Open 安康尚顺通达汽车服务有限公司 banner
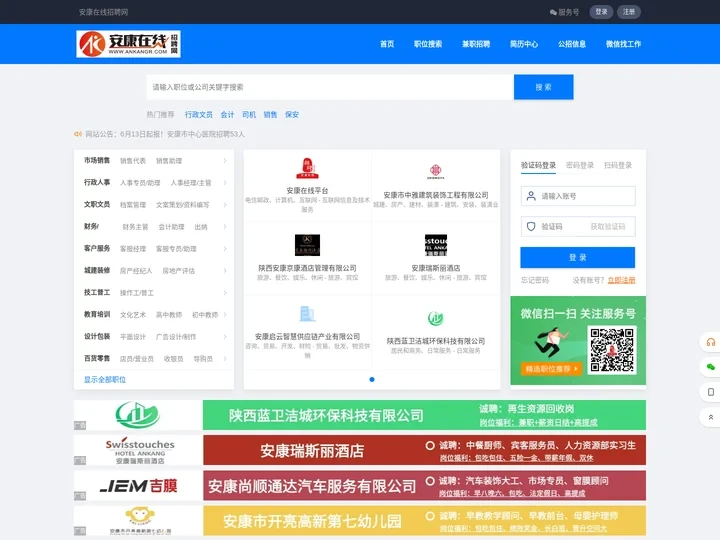This screenshot has height=540, width=720. coord(424,485)
